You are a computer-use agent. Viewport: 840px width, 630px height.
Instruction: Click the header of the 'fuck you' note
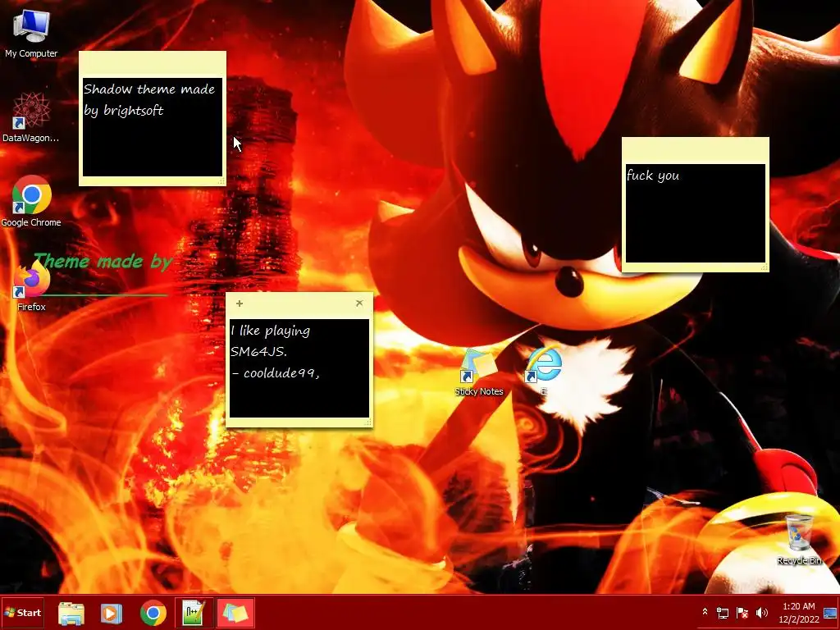point(696,150)
